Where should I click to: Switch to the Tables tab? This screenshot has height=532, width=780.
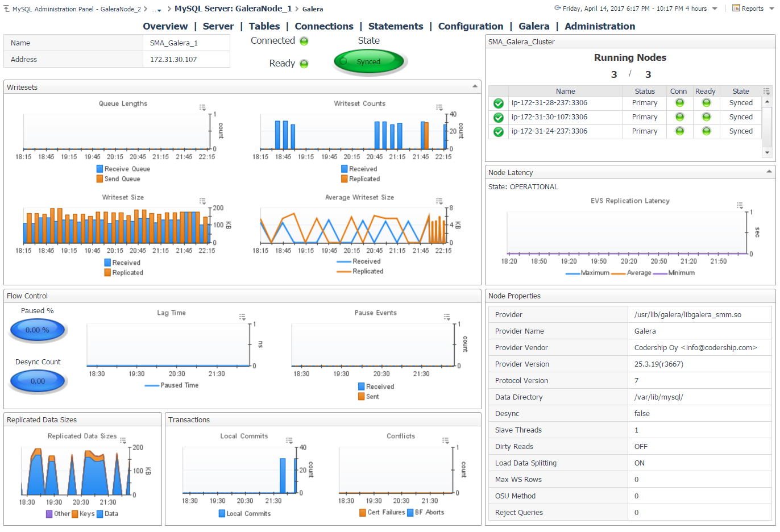click(x=264, y=26)
